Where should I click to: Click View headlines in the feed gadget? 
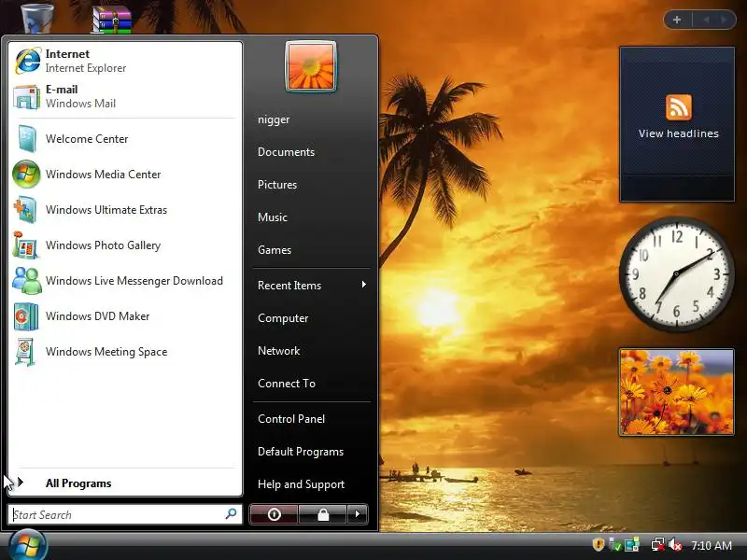[x=679, y=133]
